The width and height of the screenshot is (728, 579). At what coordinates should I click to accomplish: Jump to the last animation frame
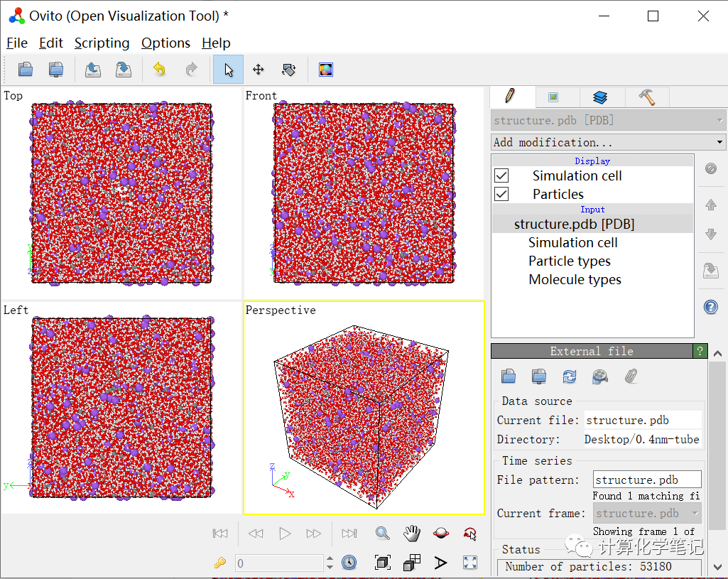[349, 534]
